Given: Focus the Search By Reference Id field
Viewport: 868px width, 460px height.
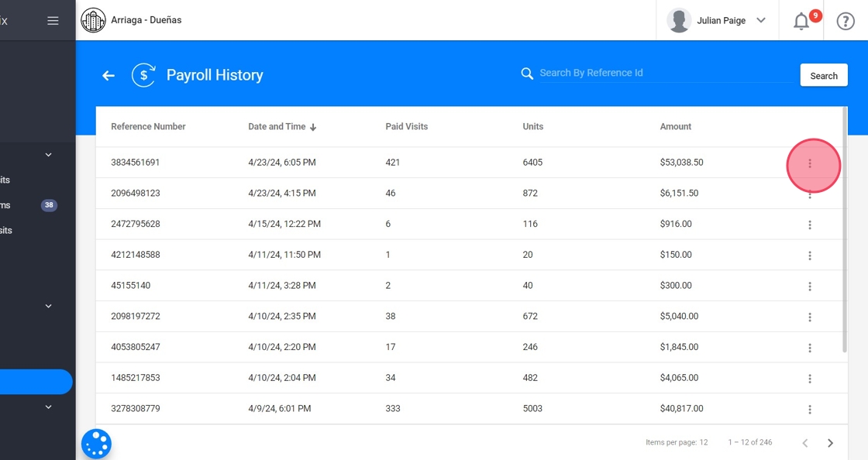Looking at the screenshot, I should coord(666,73).
